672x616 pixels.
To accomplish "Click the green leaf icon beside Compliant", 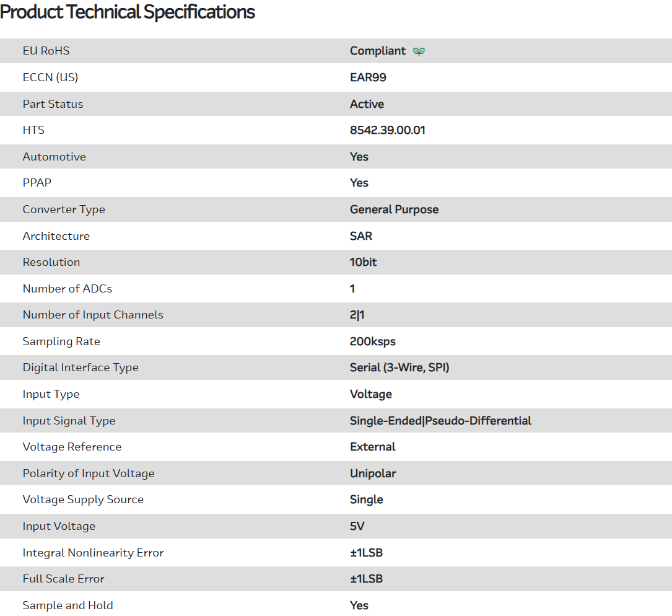I will click(x=419, y=51).
